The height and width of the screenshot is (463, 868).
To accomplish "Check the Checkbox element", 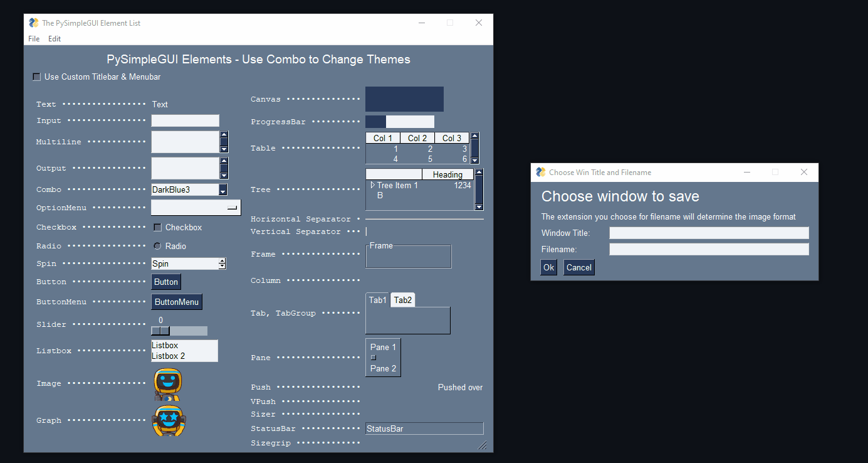I will click(x=158, y=227).
